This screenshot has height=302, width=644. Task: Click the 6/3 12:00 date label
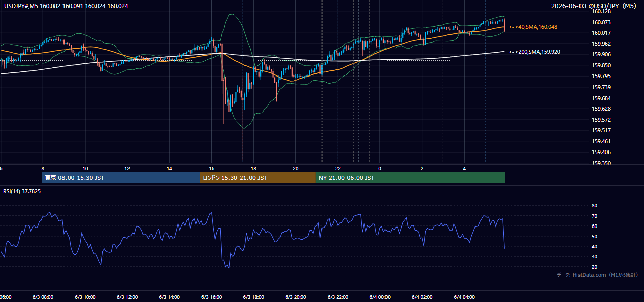pyautogui.click(x=127, y=297)
